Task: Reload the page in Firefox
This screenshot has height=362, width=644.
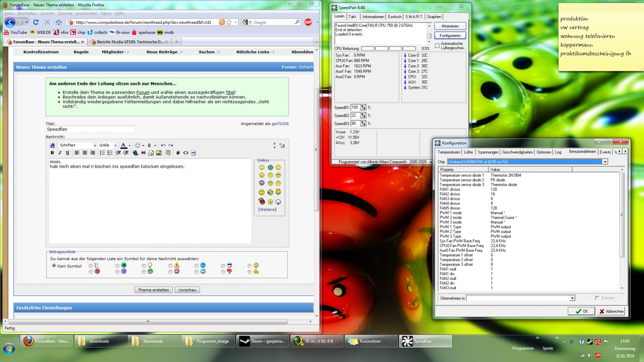Action: point(36,22)
